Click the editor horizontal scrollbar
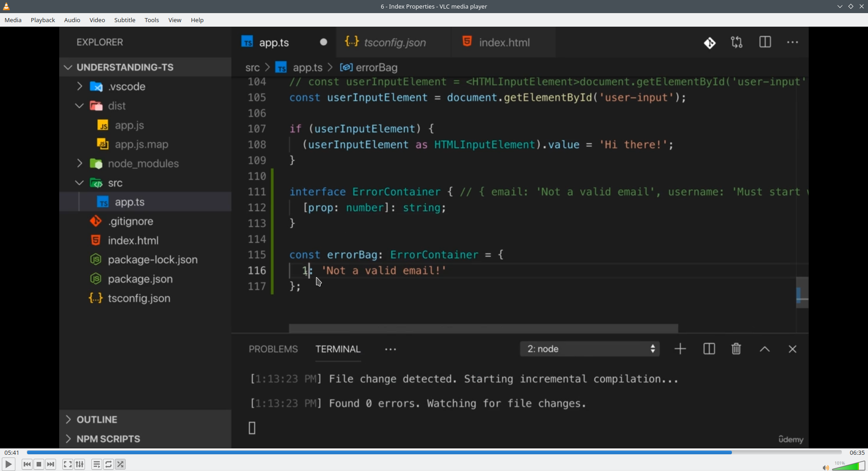Screen dimensions: 868x471 pyautogui.click(x=483, y=328)
